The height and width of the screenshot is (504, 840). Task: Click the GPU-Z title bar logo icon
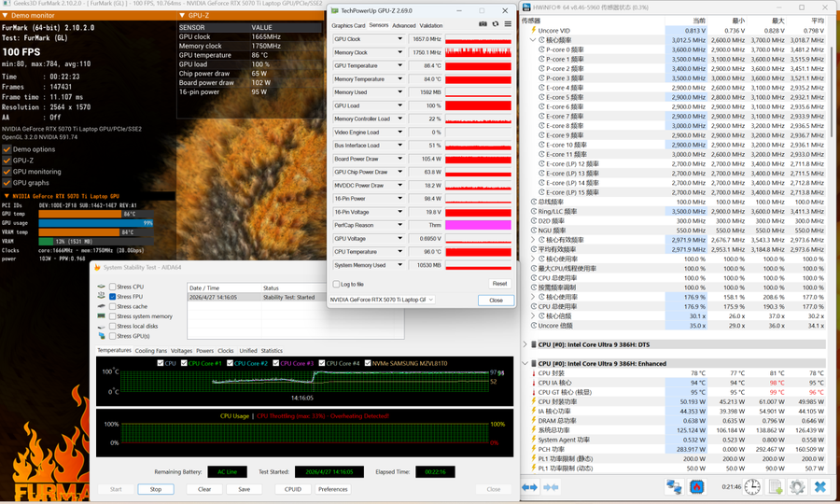click(x=335, y=10)
